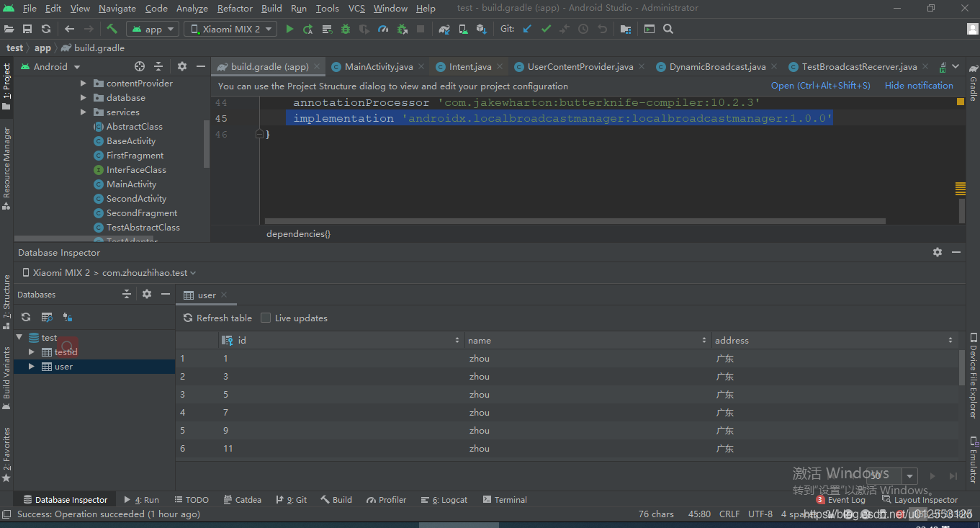Click locate target icon in Project panel

click(x=140, y=66)
